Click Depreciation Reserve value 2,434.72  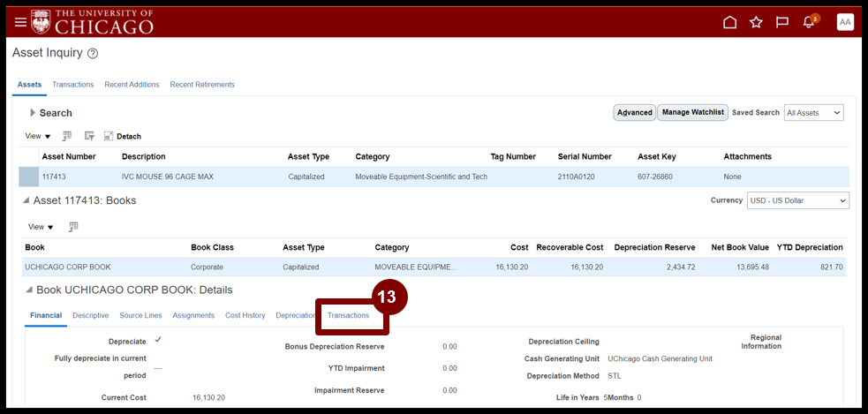tap(679, 267)
